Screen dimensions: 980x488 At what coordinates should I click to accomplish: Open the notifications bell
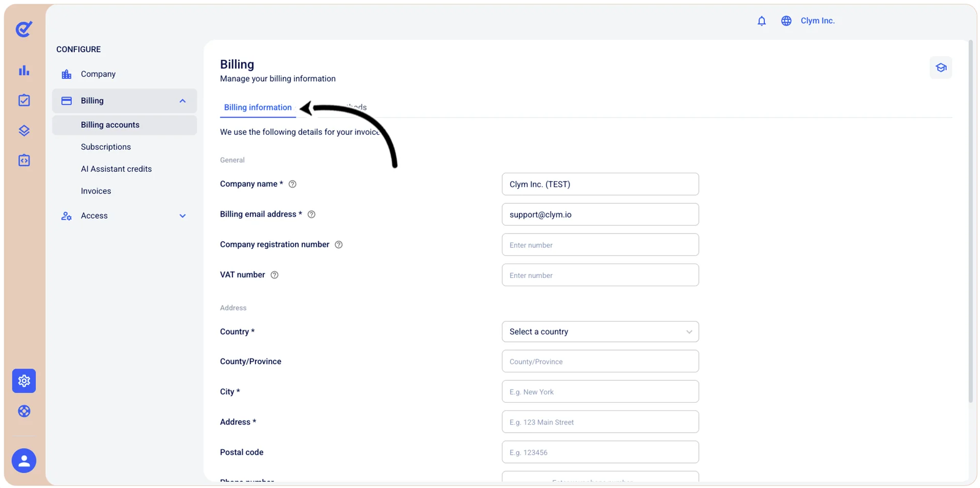(x=761, y=21)
